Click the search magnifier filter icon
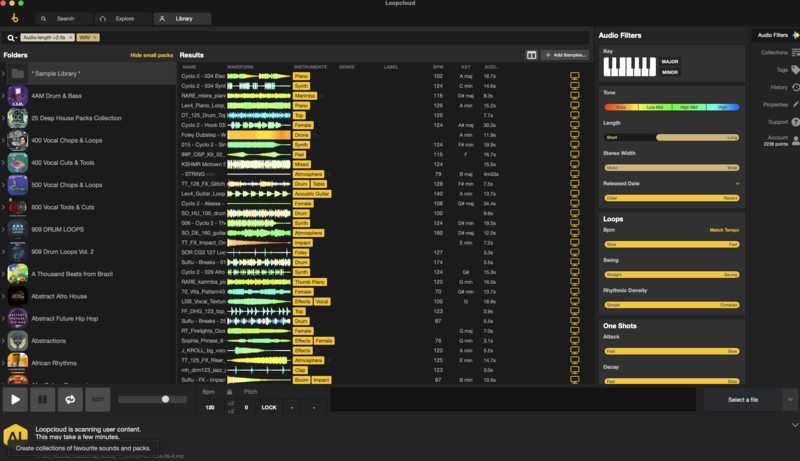Screen dimensions: 800x461 11,38
